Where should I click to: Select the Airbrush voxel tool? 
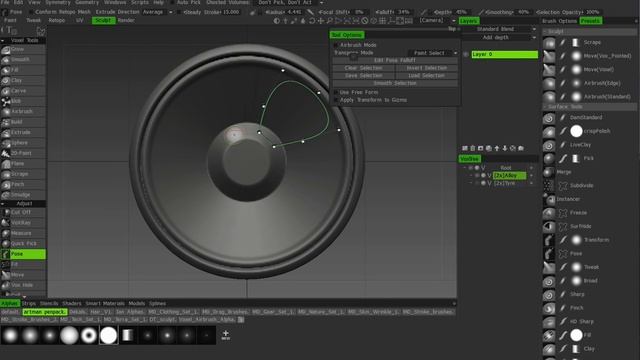23,111
